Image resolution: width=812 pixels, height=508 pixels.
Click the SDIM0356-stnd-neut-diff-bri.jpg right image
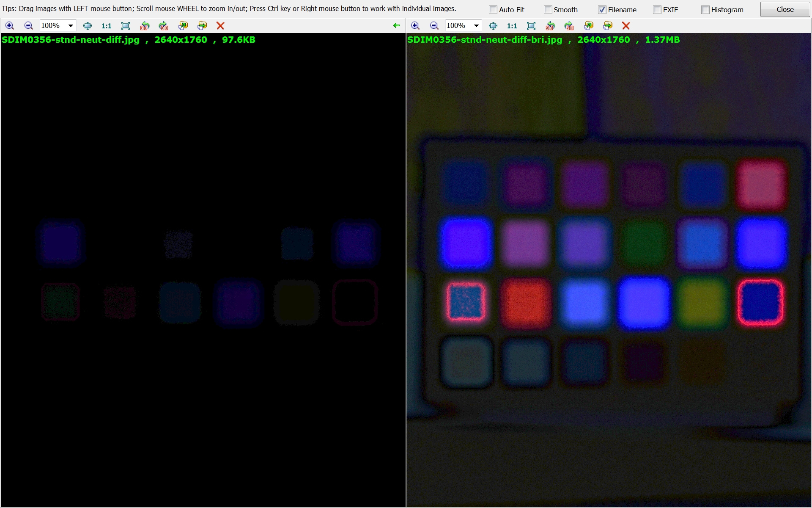[609, 270]
